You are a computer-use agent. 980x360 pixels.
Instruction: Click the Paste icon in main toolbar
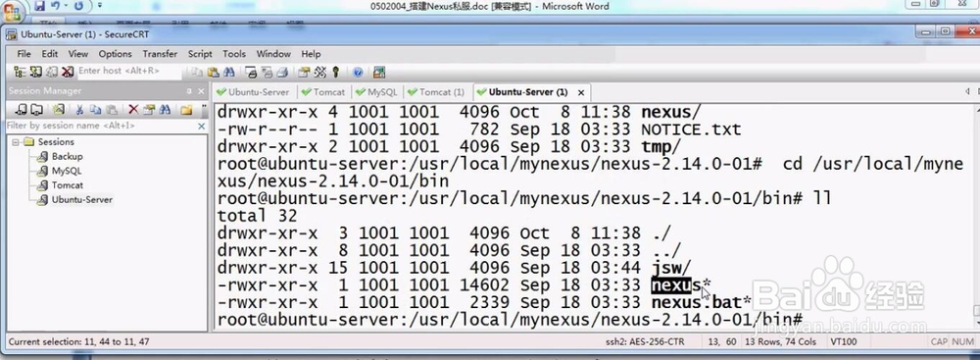point(213,72)
